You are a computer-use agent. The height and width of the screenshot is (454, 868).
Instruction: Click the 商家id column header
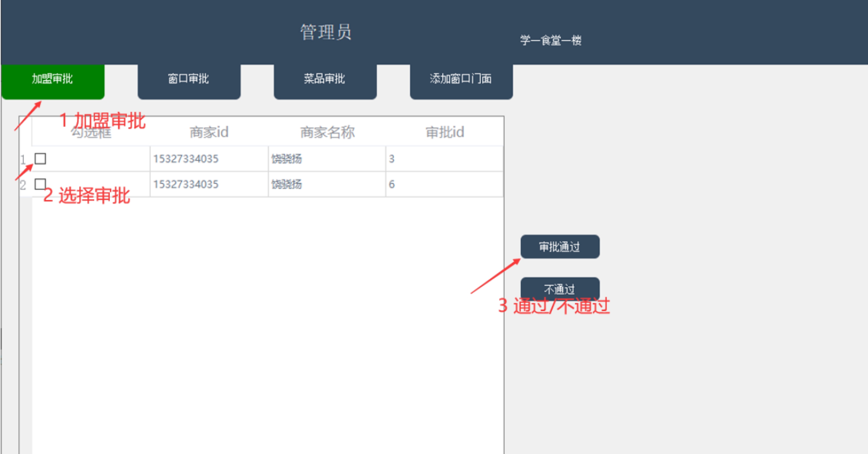[x=209, y=132]
